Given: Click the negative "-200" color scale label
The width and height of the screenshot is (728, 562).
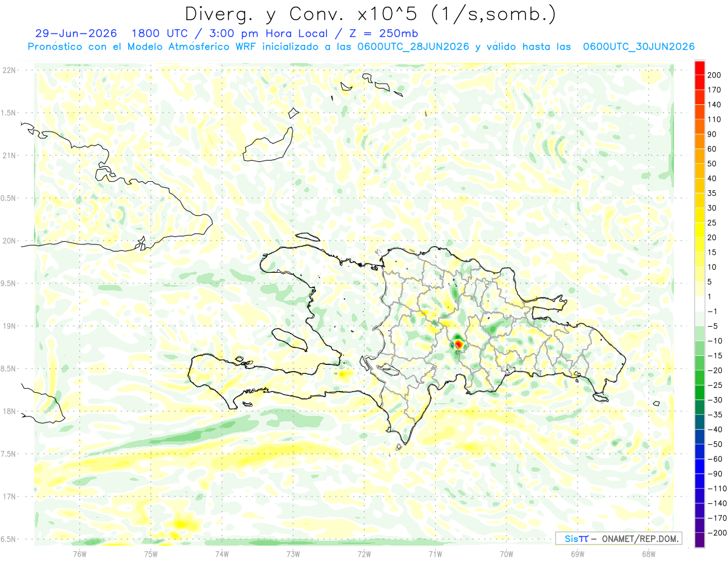Looking at the screenshot, I should click(x=717, y=533).
